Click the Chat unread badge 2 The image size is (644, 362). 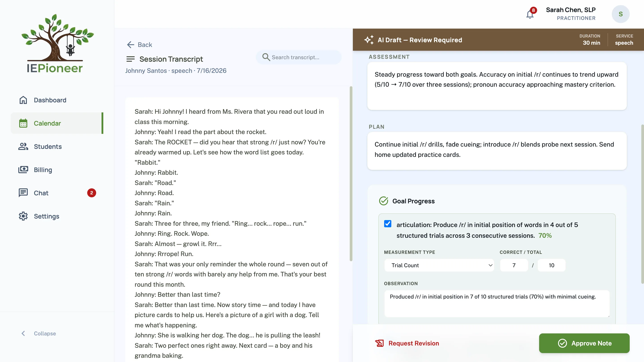point(91,193)
